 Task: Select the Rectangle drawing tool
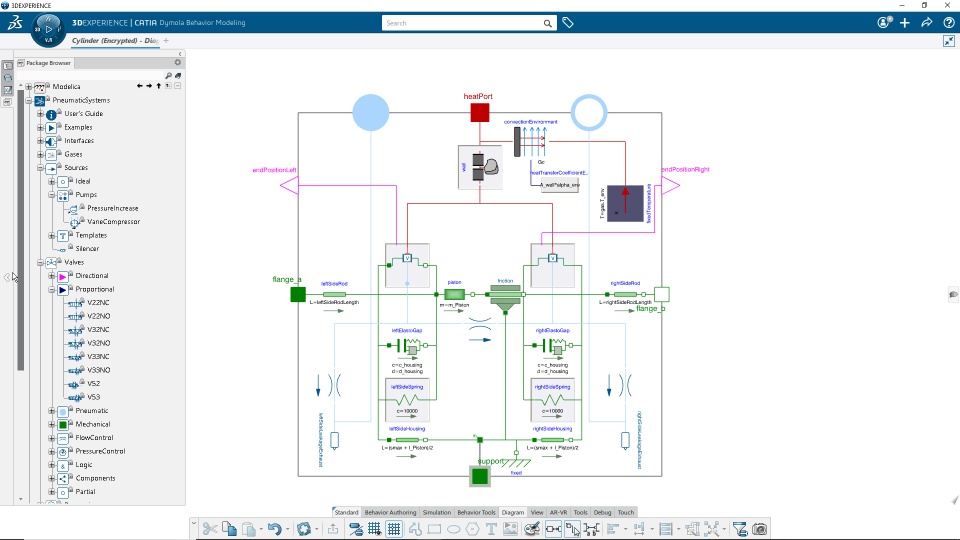[434, 529]
